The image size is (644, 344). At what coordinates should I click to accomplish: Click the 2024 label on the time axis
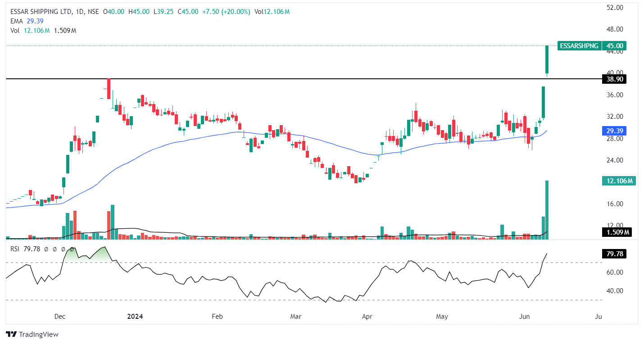pos(135,317)
